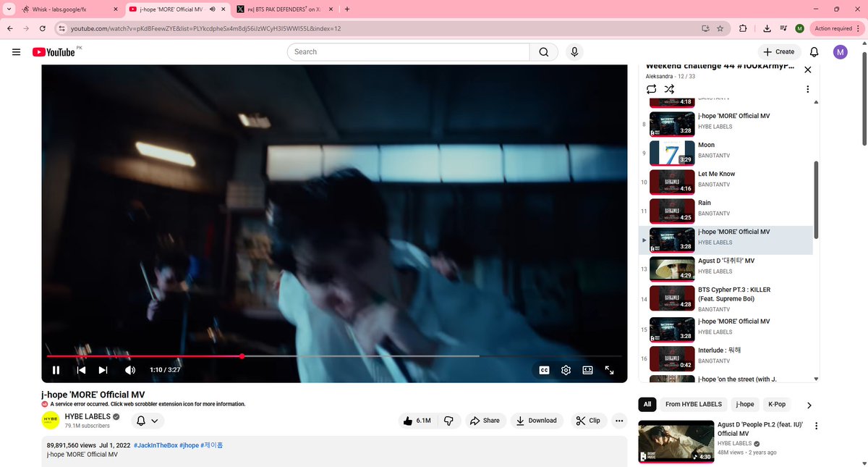Open the browser downloads icon
Viewport: 868px width, 467px height.
click(766, 28)
